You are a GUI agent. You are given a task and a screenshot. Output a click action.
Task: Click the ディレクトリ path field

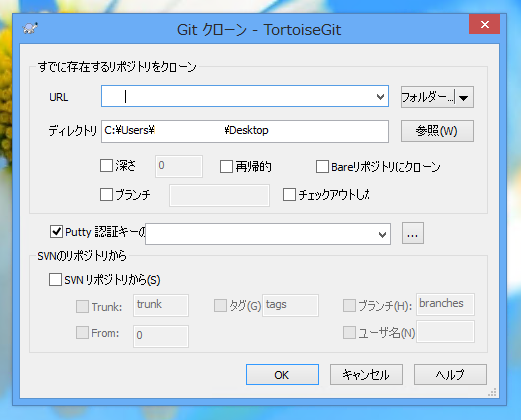click(245, 131)
